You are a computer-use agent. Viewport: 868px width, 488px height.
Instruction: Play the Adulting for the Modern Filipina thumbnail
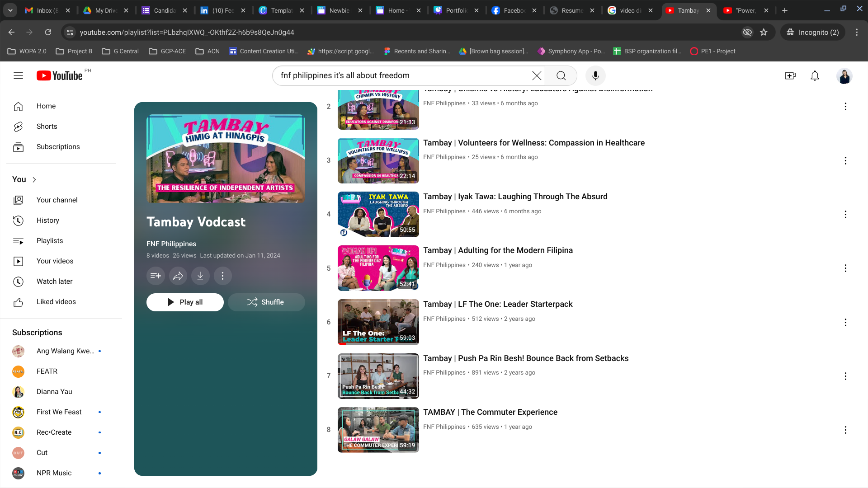click(378, 268)
